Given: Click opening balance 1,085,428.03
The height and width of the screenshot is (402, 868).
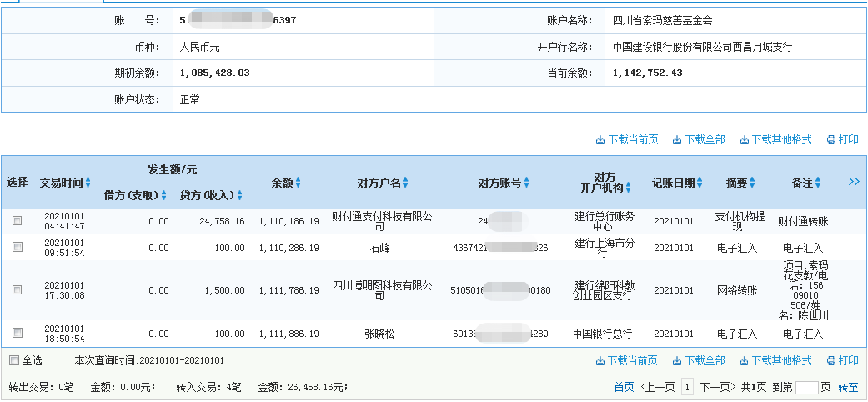Looking at the screenshot, I should pyautogui.click(x=215, y=73).
